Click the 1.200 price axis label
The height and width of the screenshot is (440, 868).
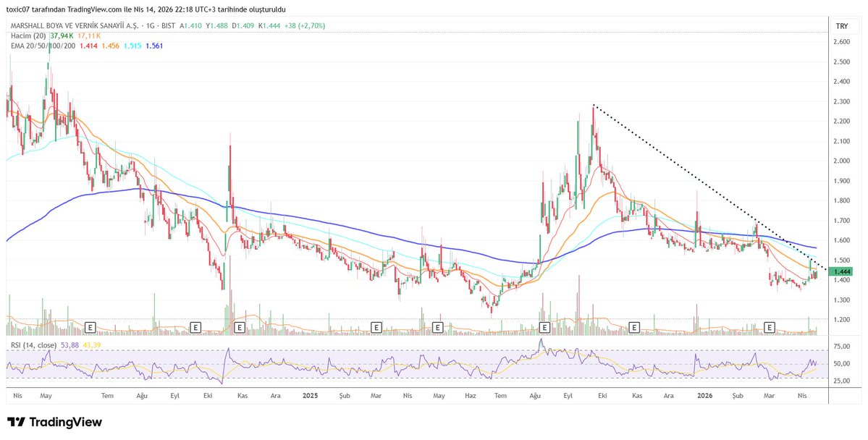(841, 320)
